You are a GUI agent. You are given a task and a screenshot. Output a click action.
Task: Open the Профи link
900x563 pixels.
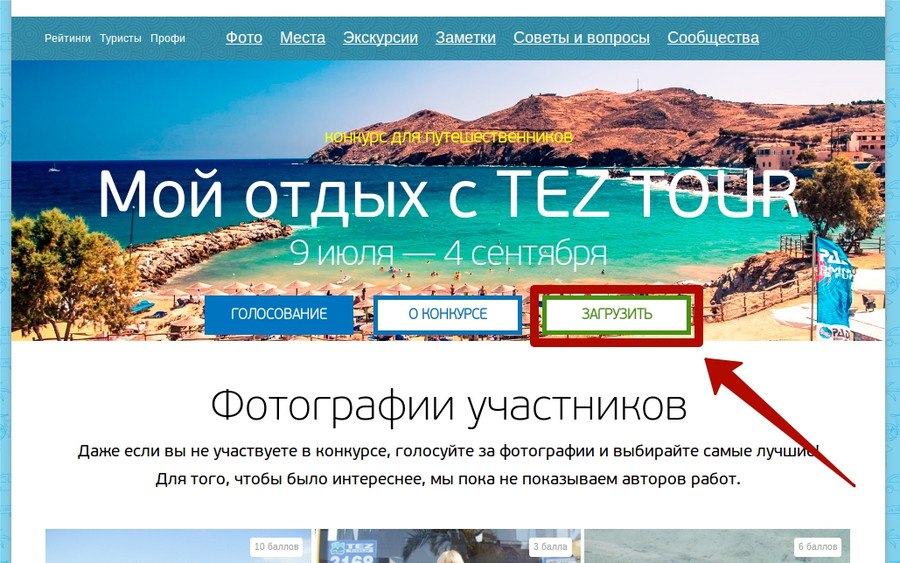(x=168, y=38)
